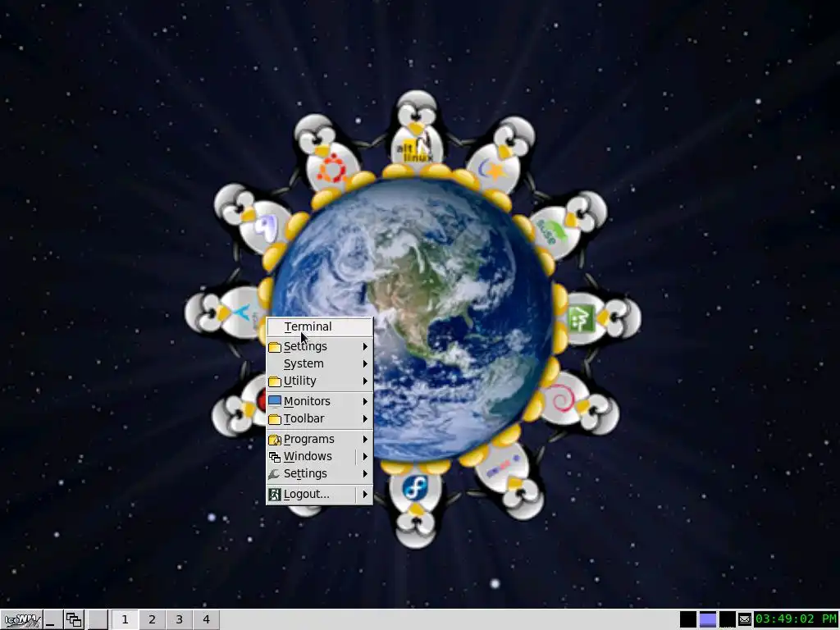
Task: Click the Utility folder icon
Action: click(x=275, y=381)
